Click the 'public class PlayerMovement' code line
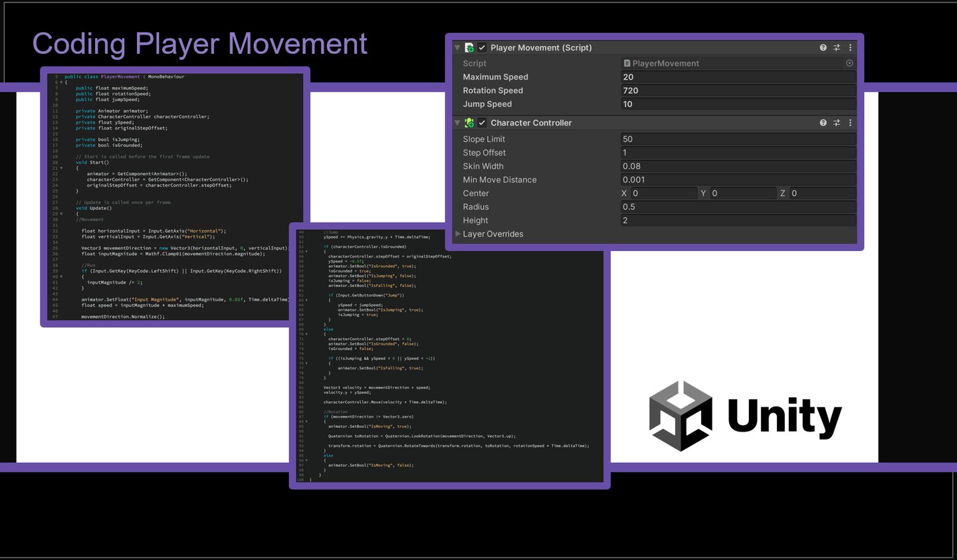957x560 pixels. pos(124,76)
